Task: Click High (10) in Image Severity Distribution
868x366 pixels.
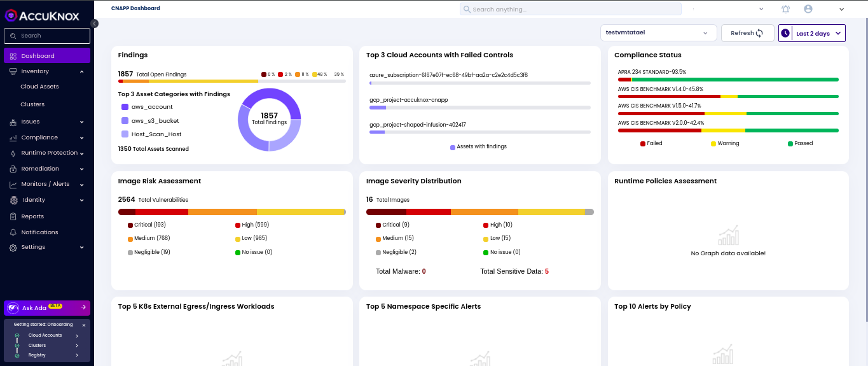Action: (x=498, y=225)
